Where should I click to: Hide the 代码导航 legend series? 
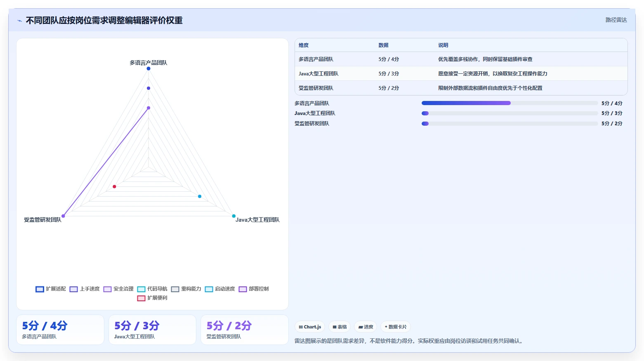coord(152,289)
